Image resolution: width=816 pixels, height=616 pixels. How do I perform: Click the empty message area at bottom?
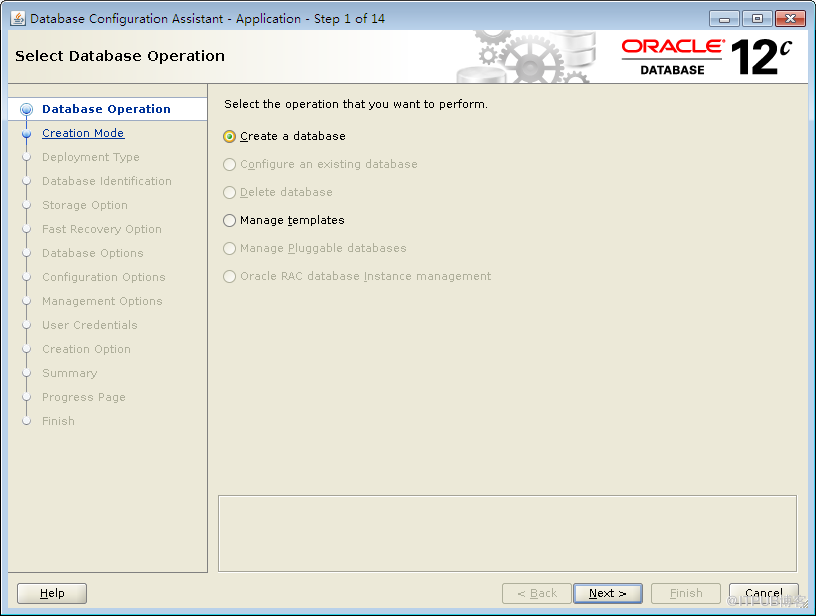point(507,534)
